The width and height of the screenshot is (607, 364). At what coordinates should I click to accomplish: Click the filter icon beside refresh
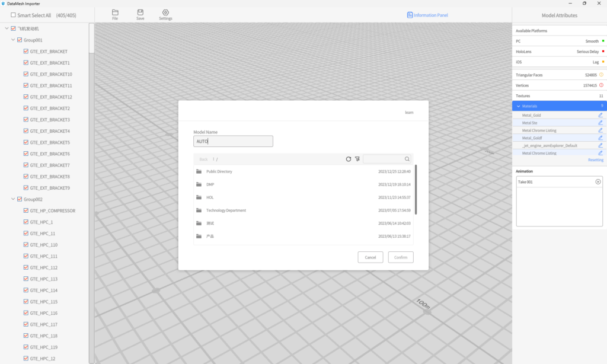[357, 159]
